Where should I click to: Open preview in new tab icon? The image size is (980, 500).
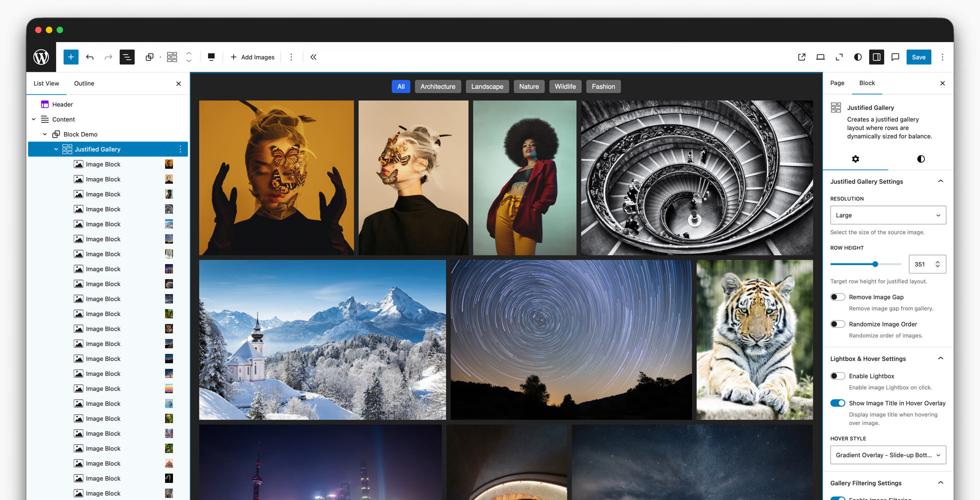[801, 57]
